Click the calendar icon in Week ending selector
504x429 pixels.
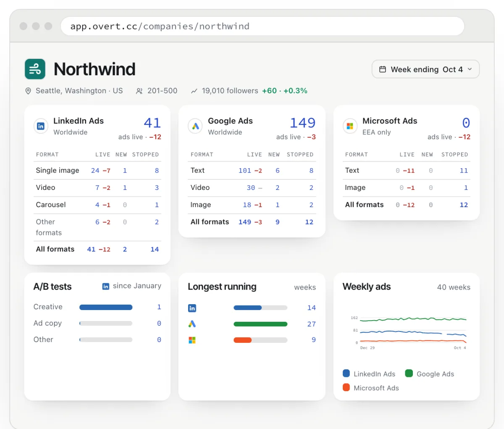click(383, 69)
